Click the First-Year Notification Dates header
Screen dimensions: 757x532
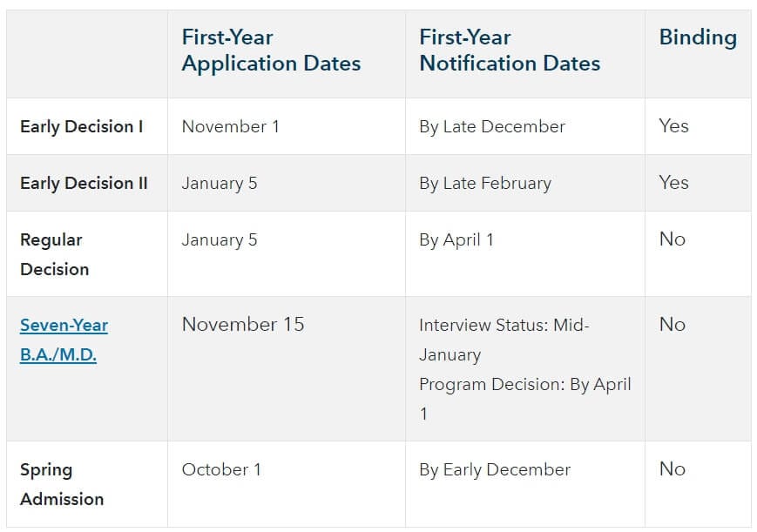tap(510, 51)
